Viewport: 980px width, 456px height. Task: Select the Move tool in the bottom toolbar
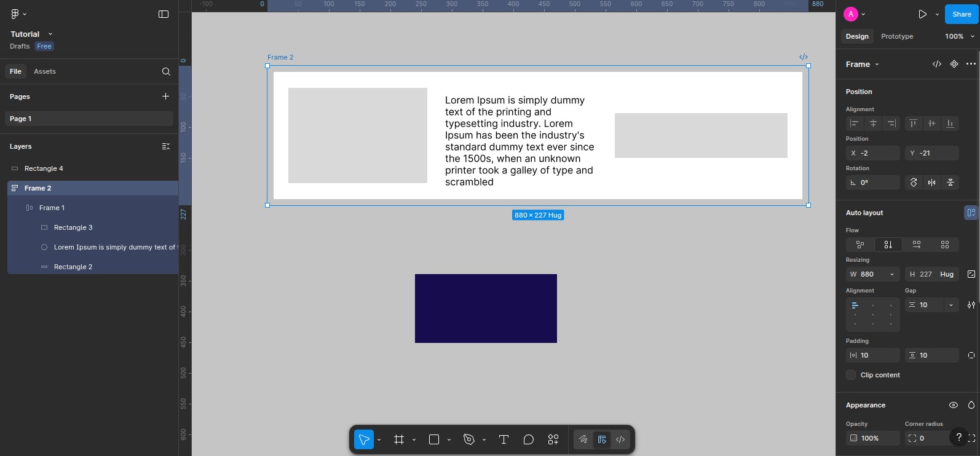pyautogui.click(x=364, y=439)
